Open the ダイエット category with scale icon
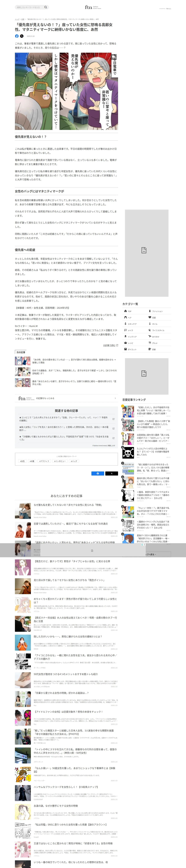Screen dimensions: 186x868 [x=134, y=349]
